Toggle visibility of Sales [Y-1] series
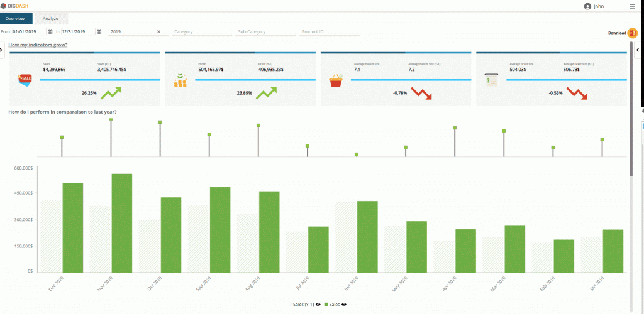This screenshot has width=644, height=314. coord(318,305)
